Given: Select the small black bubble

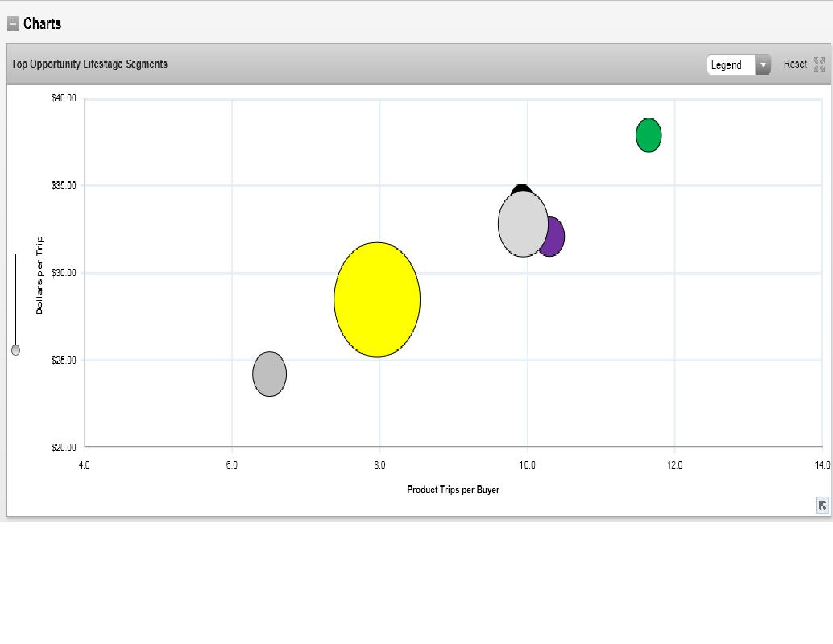Looking at the screenshot, I should (521, 190).
